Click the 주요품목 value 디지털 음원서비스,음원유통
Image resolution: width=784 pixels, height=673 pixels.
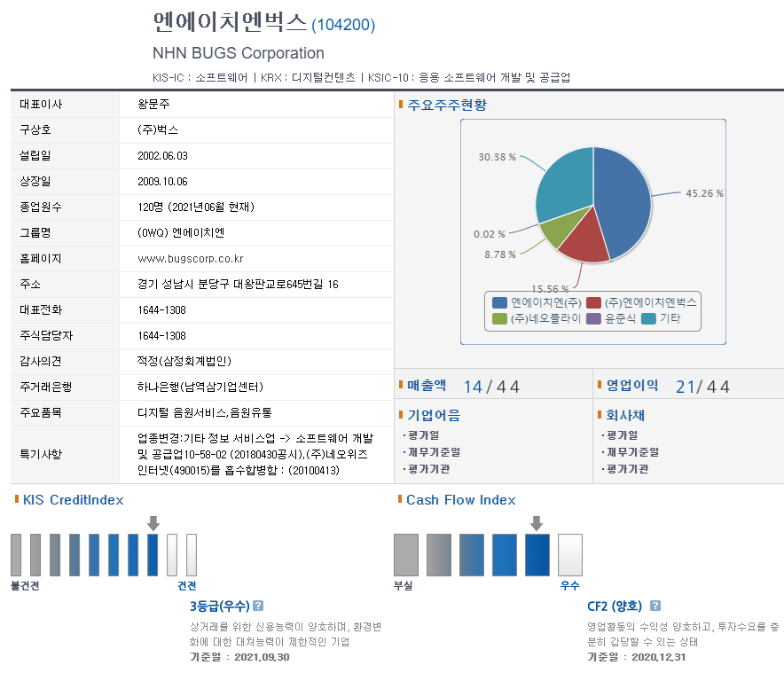[x=205, y=412]
